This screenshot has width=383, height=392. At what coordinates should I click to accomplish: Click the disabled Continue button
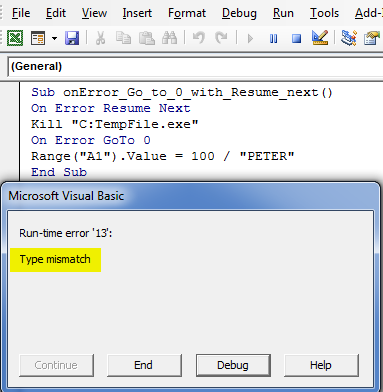(56, 365)
